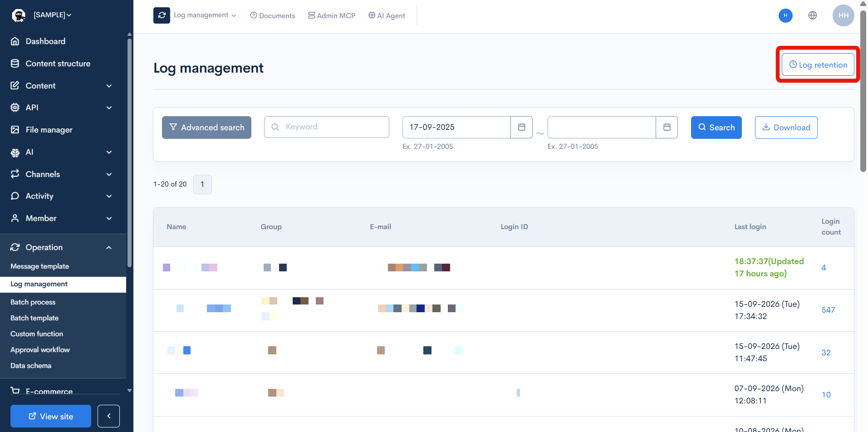Expand the API menu chevron
Image resolution: width=868 pixels, height=432 pixels.
(109, 108)
